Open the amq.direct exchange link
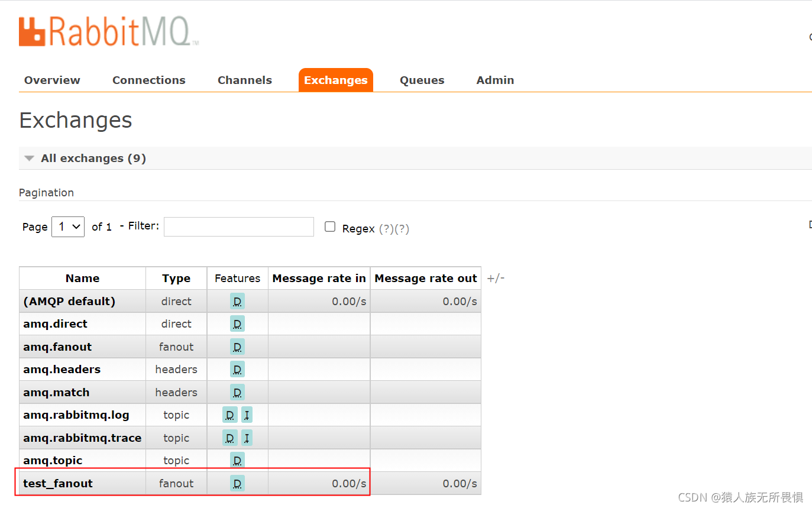This screenshot has width=812, height=508. tap(55, 324)
